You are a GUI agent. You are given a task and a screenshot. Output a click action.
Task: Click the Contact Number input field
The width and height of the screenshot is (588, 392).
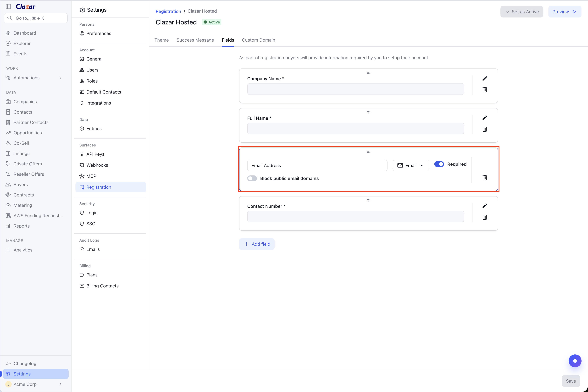tap(356, 217)
